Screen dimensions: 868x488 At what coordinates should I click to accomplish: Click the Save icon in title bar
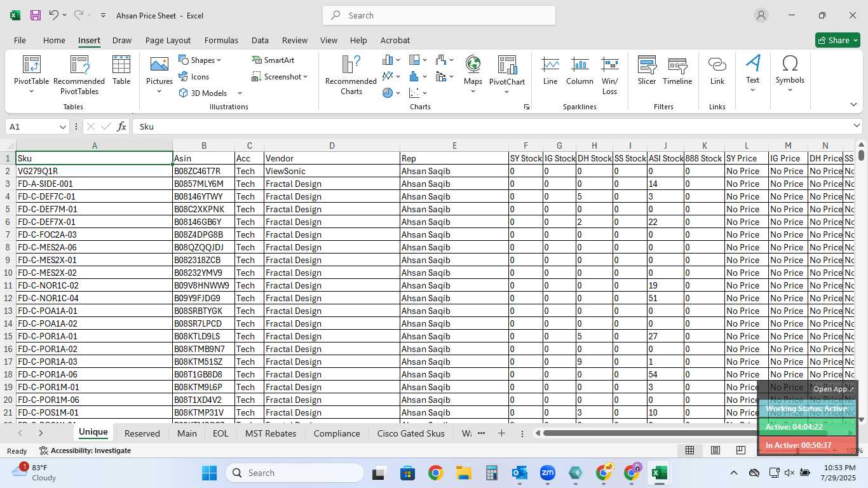point(36,15)
